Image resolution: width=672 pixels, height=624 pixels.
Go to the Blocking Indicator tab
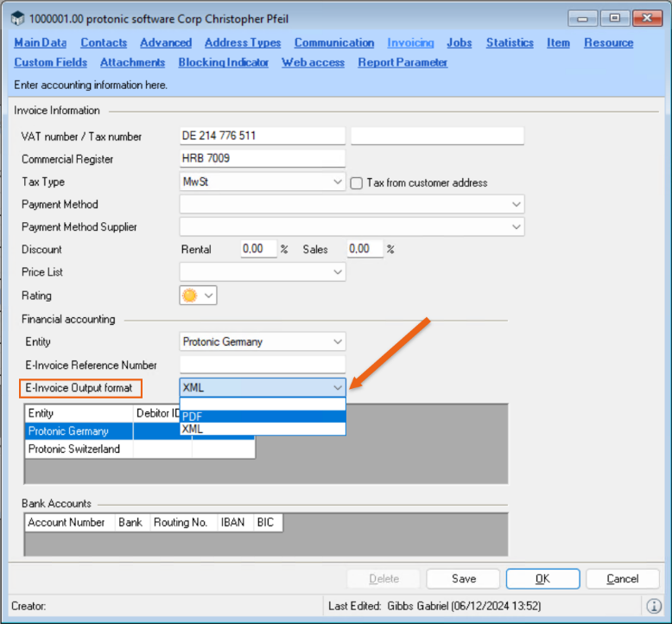[223, 62]
